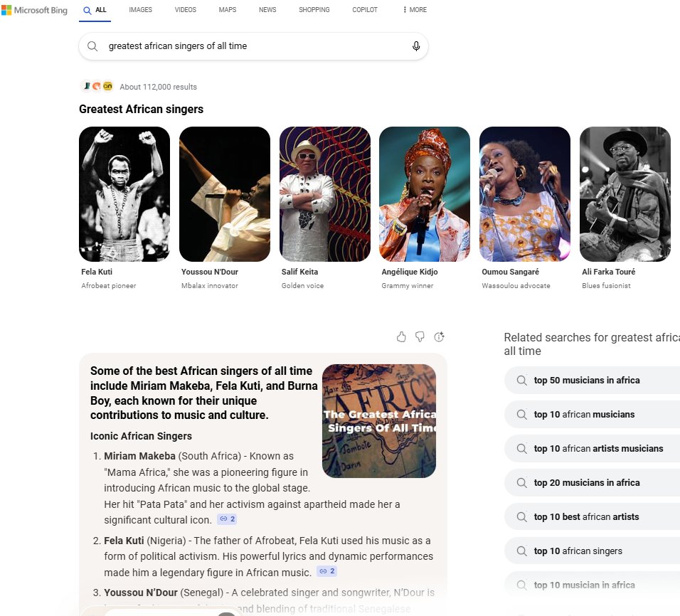Click the 'Ali Farka Touré' name label
The height and width of the screenshot is (616, 680).
pos(608,272)
